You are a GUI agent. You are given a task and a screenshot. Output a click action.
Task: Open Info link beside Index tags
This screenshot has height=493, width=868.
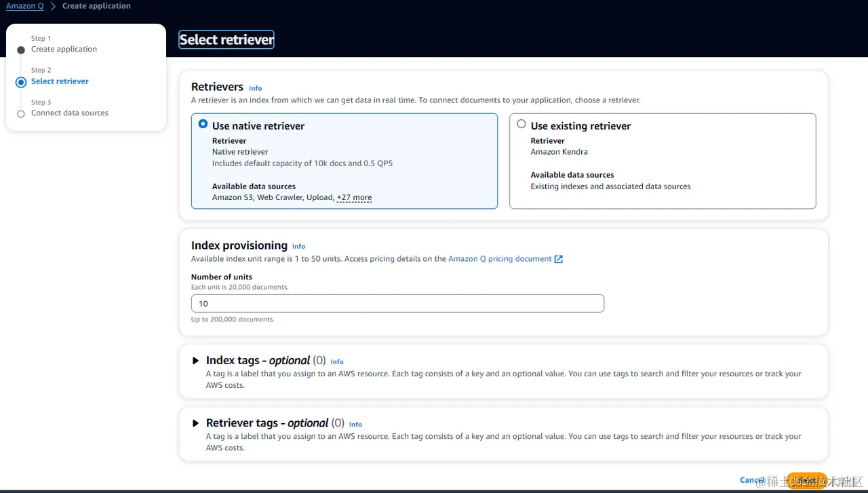point(337,362)
